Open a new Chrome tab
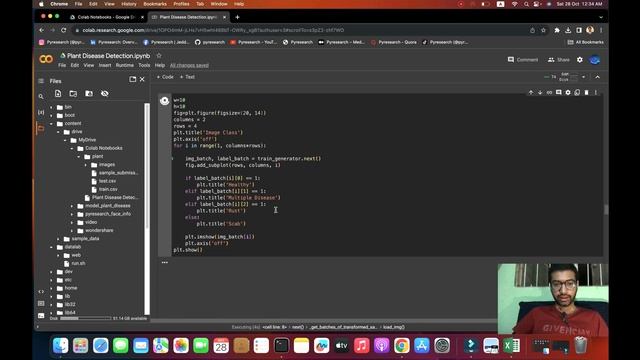 pos(237,17)
